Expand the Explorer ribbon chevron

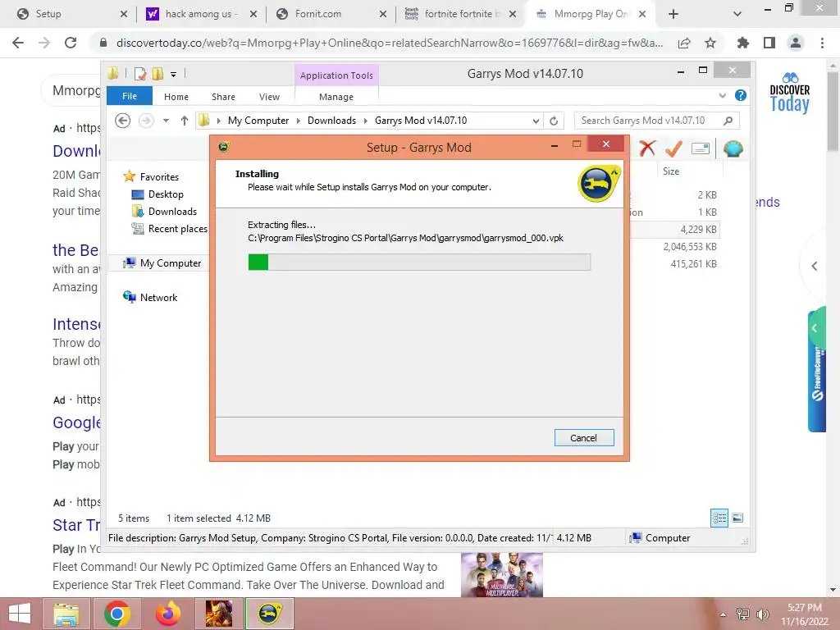coord(722,95)
